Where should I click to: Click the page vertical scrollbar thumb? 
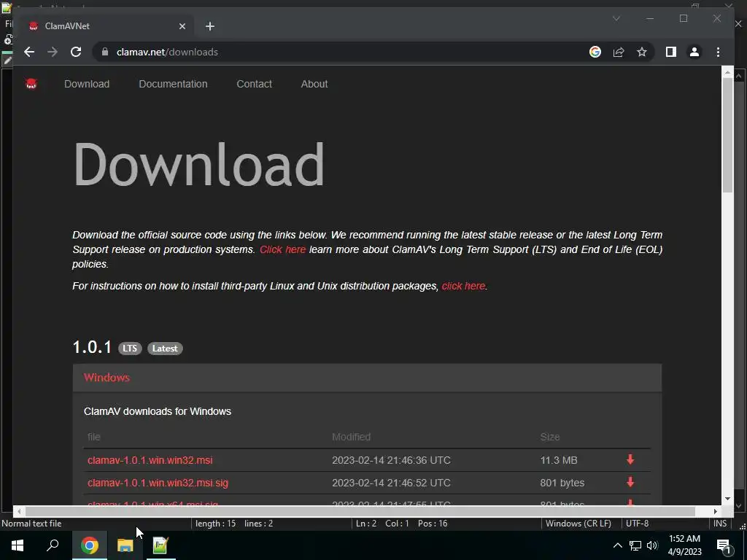727,135
